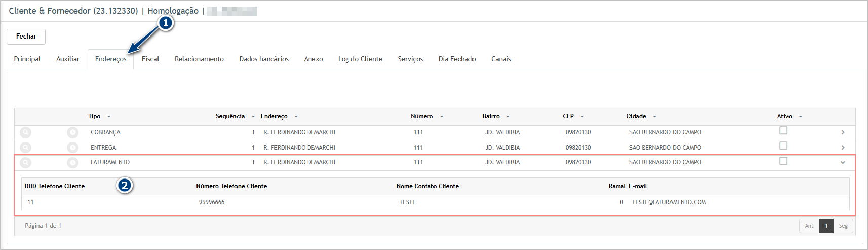Image resolution: width=868 pixels, height=250 pixels.
Task: Click the magnifier icon in the COBRANÇA row
Action: 25,132
